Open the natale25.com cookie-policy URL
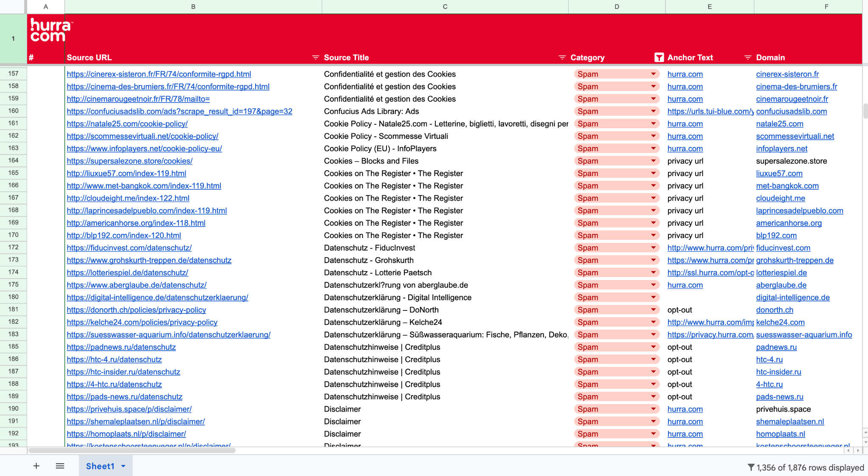The width and height of the screenshot is (868, 476). tap(127, 124)
